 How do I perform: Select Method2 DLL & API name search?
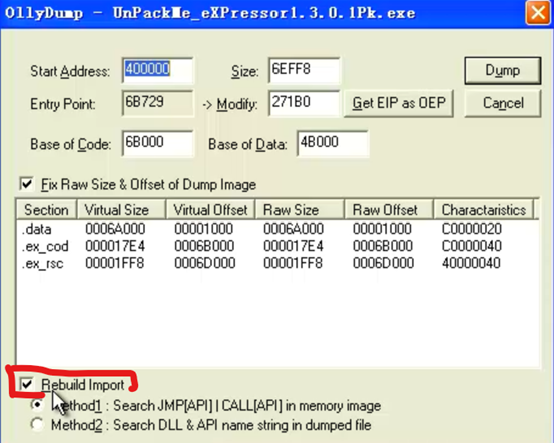[x=37, y=424]
